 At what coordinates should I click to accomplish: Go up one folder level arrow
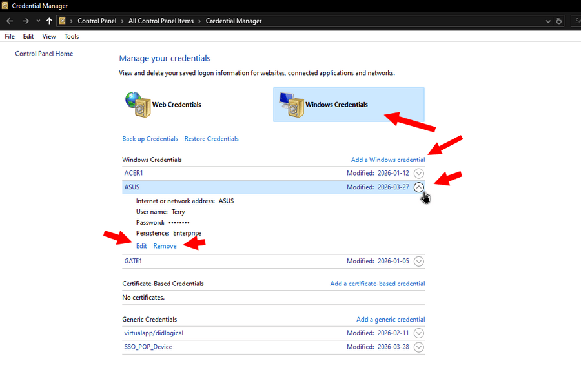pos(49,21)
